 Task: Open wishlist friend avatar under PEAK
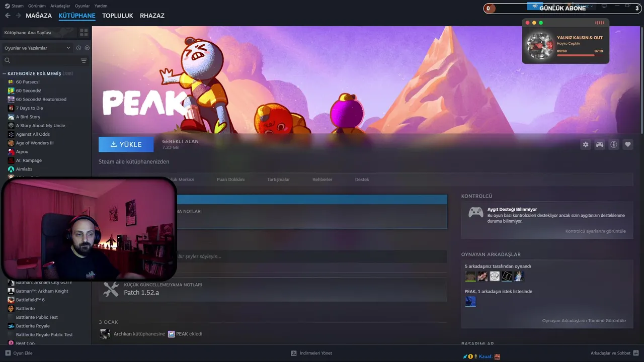(x=470, y=301)
